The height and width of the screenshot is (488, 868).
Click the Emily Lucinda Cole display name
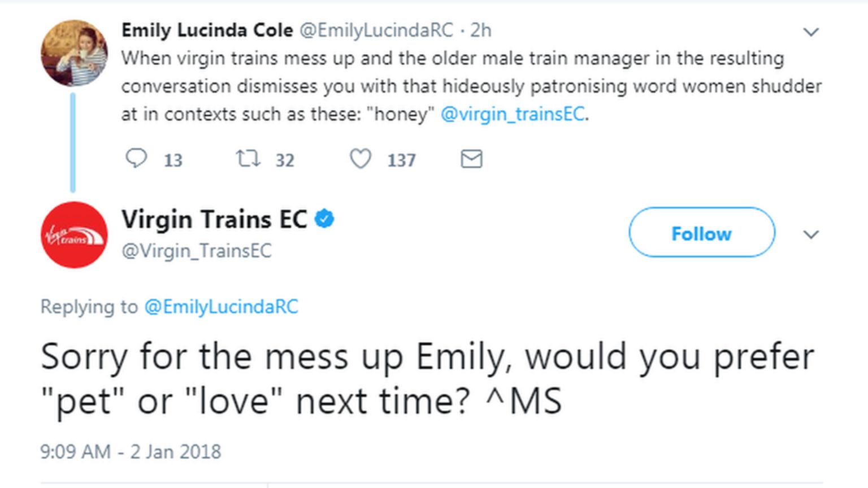point(207,30)
